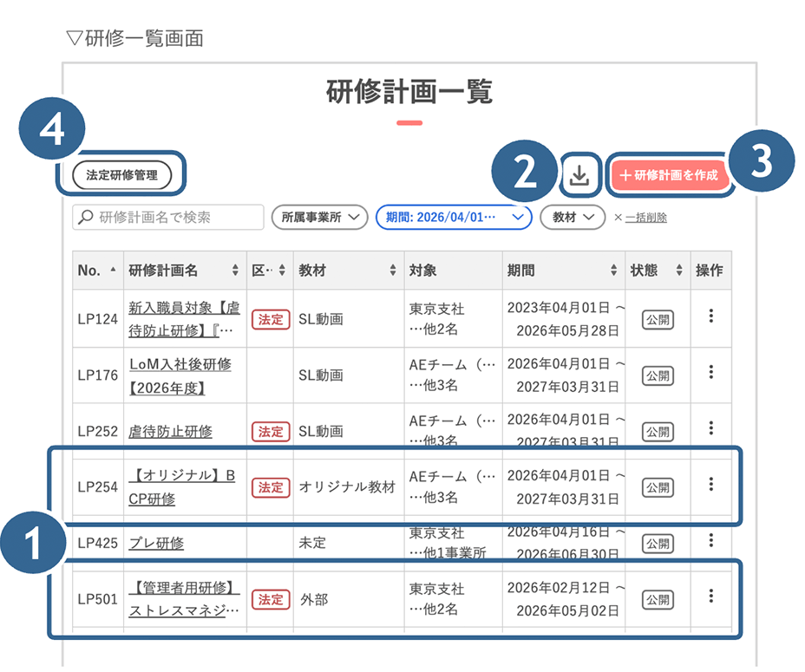
Task: Click the ＋研修計画を作成 button
Action: [x=669, y=175]
